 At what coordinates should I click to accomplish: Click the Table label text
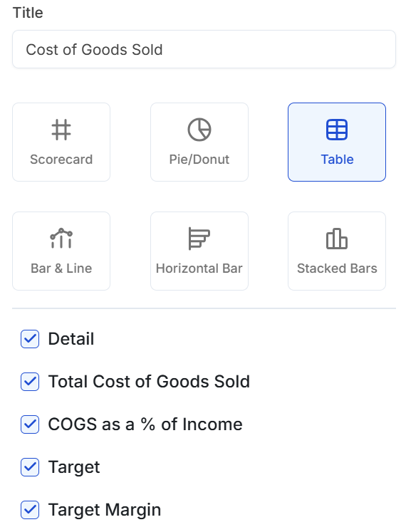pos(337,160)
